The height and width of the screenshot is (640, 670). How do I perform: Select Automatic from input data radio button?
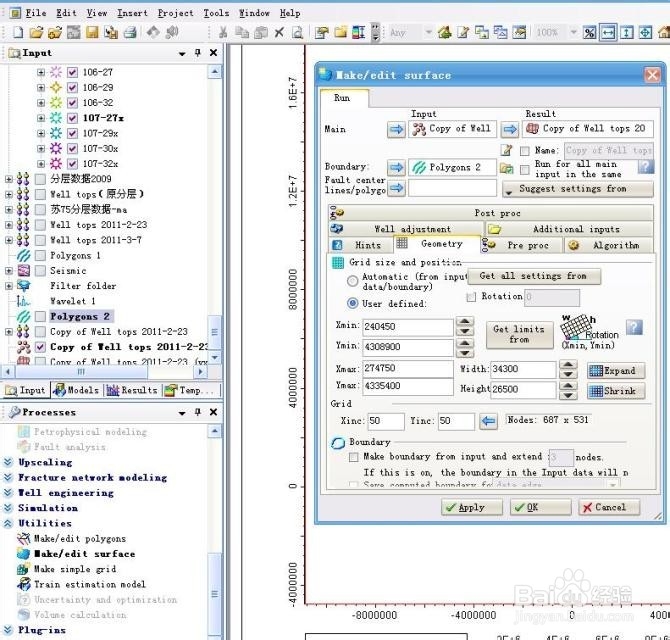coord(353,281)
